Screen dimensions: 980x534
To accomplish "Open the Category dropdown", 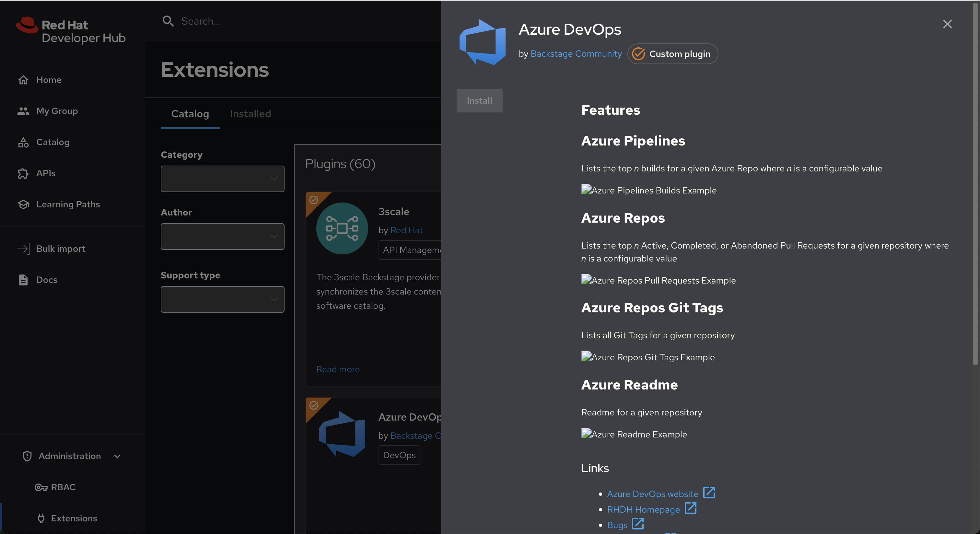I will point(222,179).
